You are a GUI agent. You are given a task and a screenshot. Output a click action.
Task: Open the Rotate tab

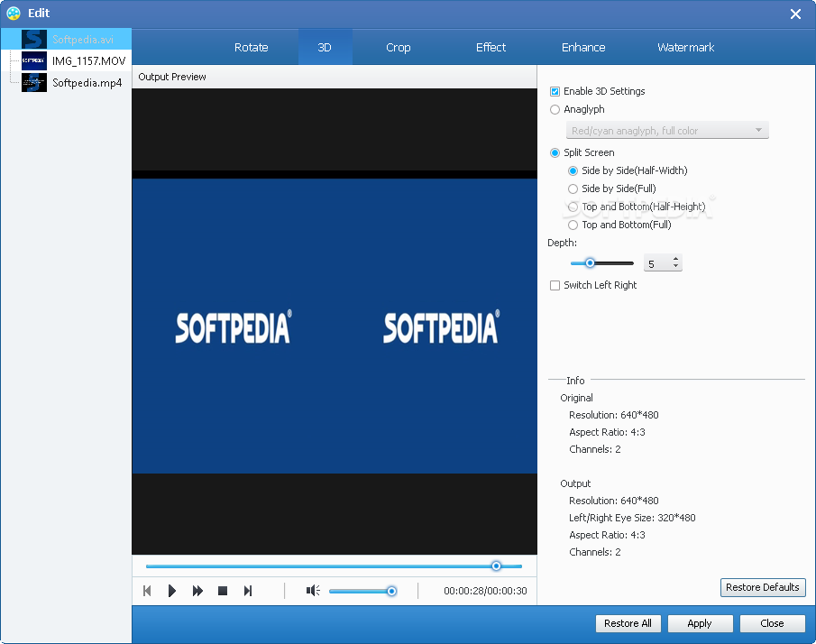[252, 48]
